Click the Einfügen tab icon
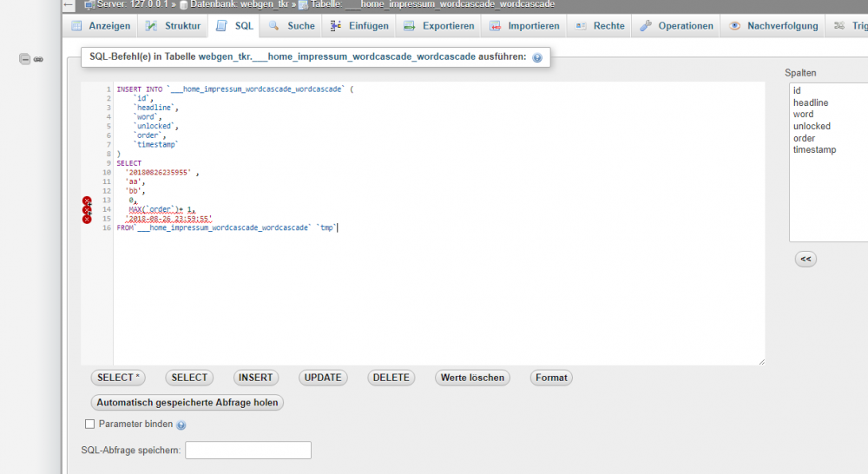868x474 pixels. [x=335, y=26]
